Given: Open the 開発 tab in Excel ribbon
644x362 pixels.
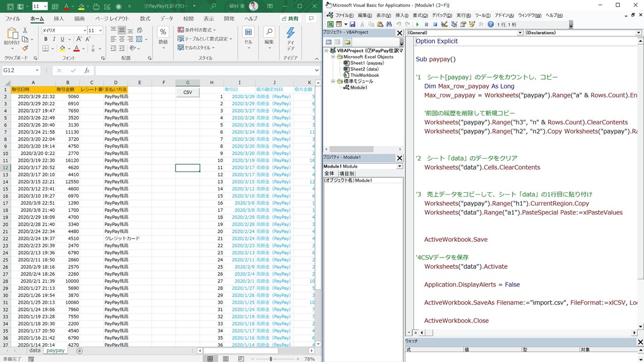Looking at the screenshot, I should (x=229, y=19).
